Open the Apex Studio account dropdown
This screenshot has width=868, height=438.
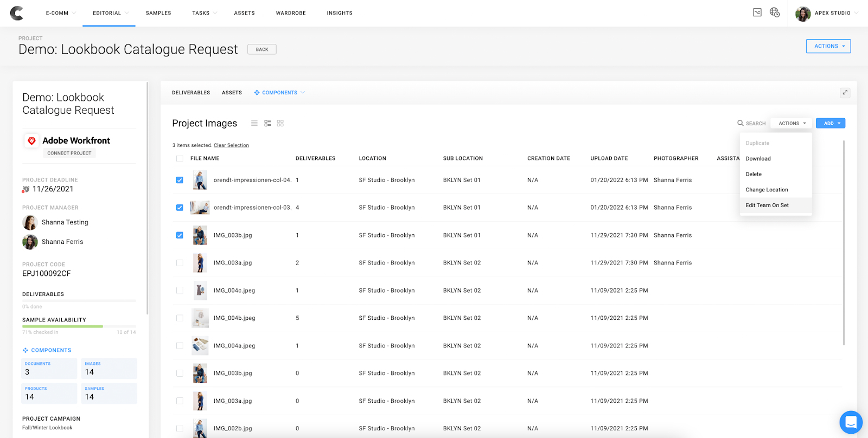point(856,13)
